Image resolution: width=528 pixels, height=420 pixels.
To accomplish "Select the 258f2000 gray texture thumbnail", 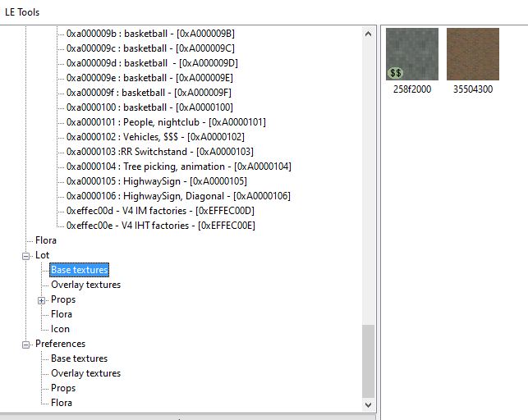I will (x=412, y=54).
